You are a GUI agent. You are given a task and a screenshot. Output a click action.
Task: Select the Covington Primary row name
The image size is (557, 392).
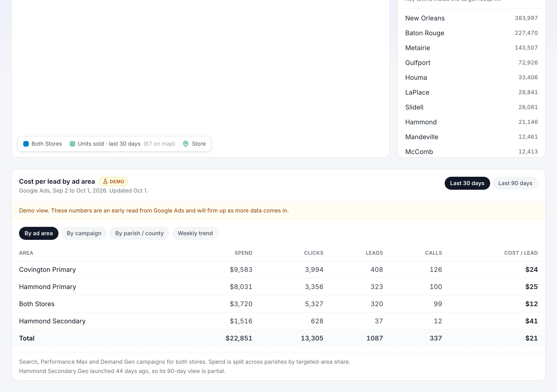[48, 270]
